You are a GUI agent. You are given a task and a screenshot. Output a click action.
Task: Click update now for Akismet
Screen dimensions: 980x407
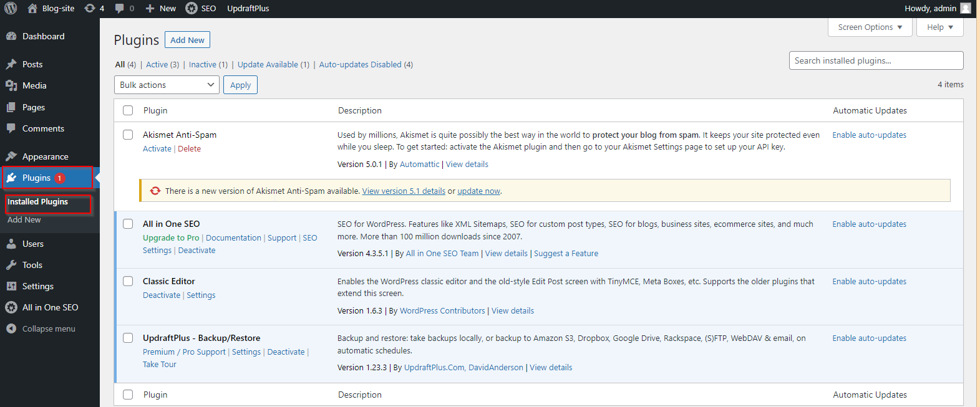point(478,191)
